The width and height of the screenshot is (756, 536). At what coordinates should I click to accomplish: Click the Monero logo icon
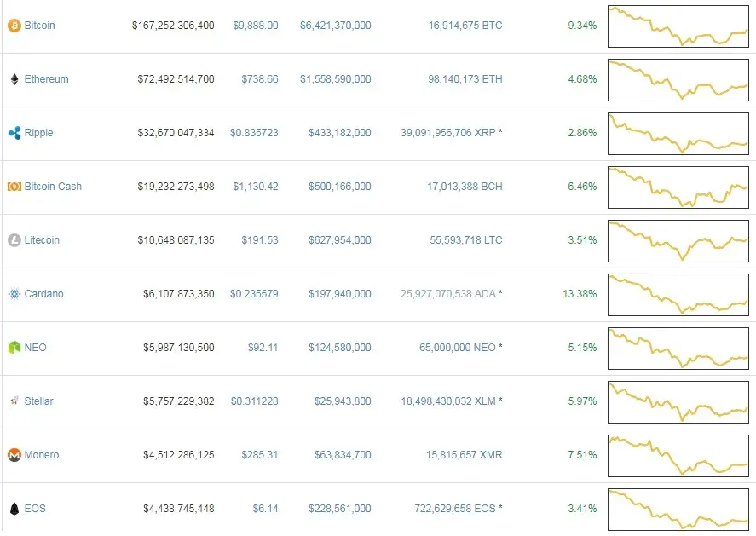[14, 454]
